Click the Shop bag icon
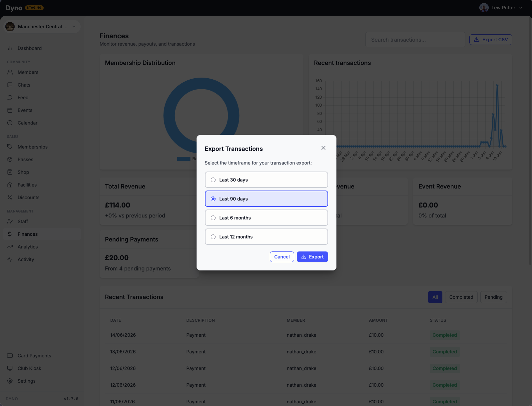Image resolution: width=532 pixels, height=406 pixels. tap(10, 172)
